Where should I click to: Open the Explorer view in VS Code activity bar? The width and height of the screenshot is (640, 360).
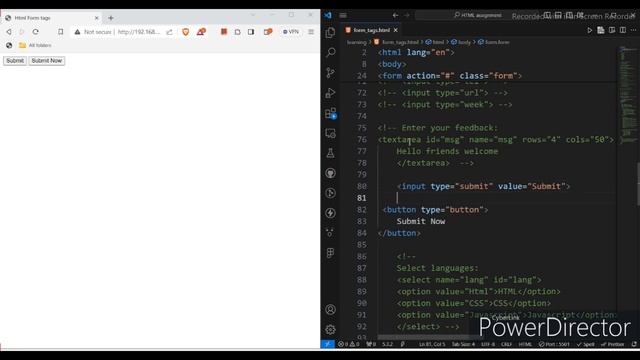pyautogui.click(x=331, y=32)
